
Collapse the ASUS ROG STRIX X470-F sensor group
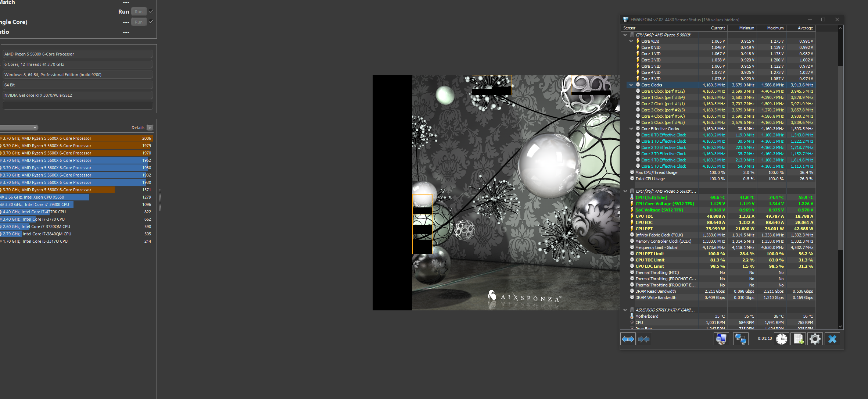pyautogui.click(x=625, y=310)
